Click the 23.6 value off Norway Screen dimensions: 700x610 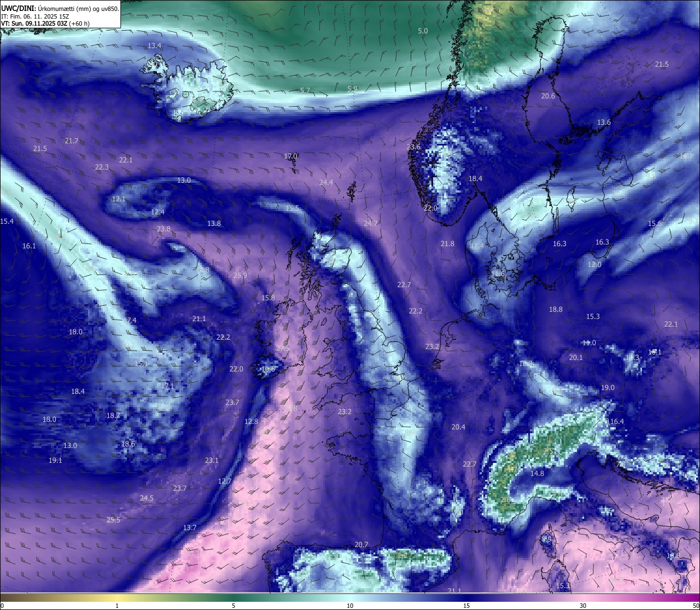(x=414, y=147)
